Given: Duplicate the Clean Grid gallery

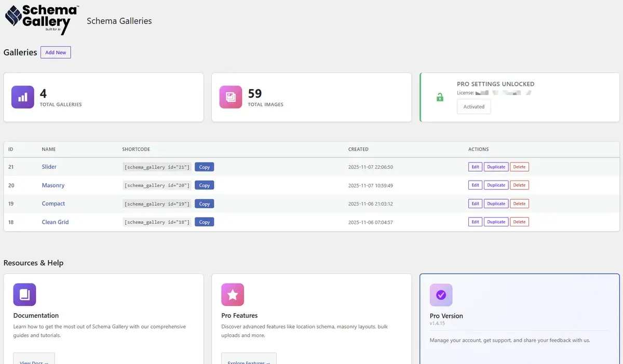Looking at the screenshot, I should [x=496, y=222].
